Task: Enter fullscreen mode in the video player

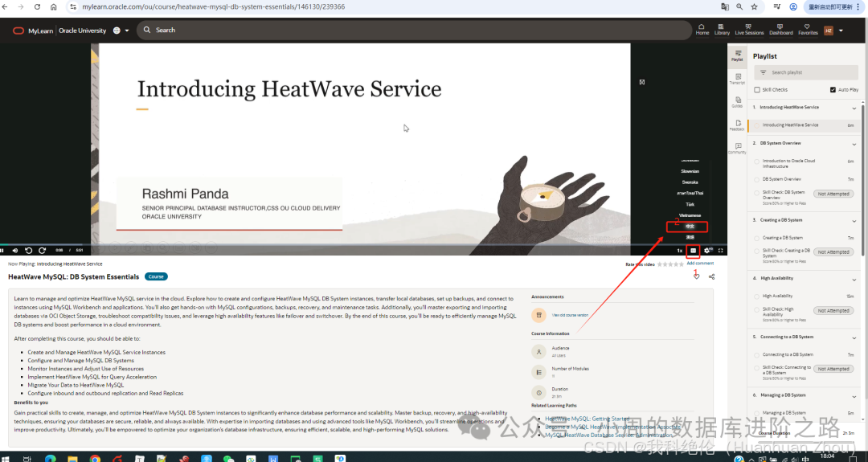Action: coord(721,251)
